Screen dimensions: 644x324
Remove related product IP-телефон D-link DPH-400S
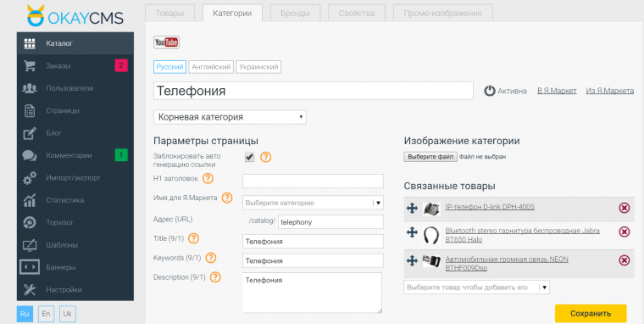tap(624, 208)
